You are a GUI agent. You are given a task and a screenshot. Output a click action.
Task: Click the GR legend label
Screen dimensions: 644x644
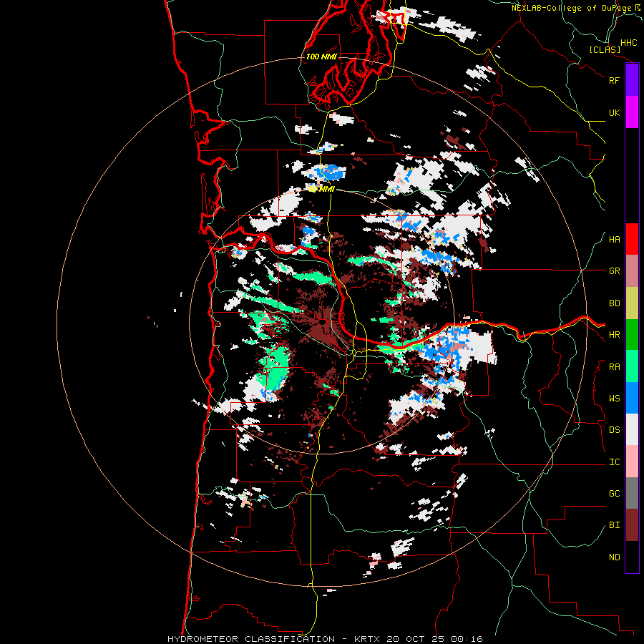(x=614, y=271)
